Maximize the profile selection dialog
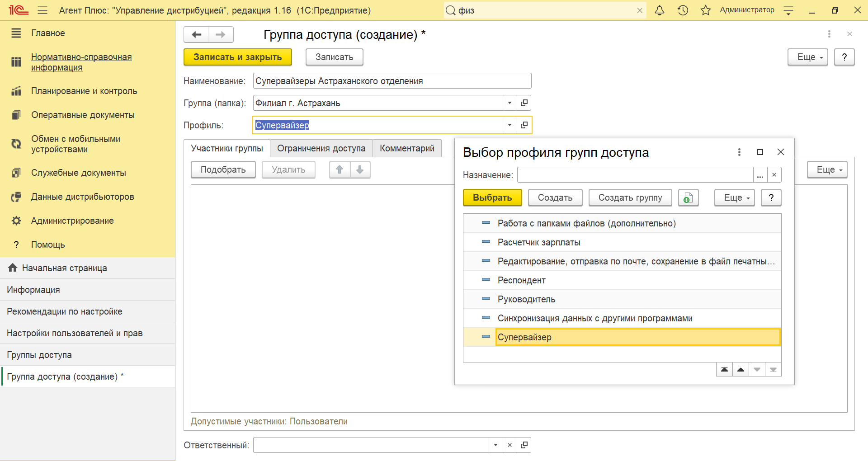 [x=760, y=152]
